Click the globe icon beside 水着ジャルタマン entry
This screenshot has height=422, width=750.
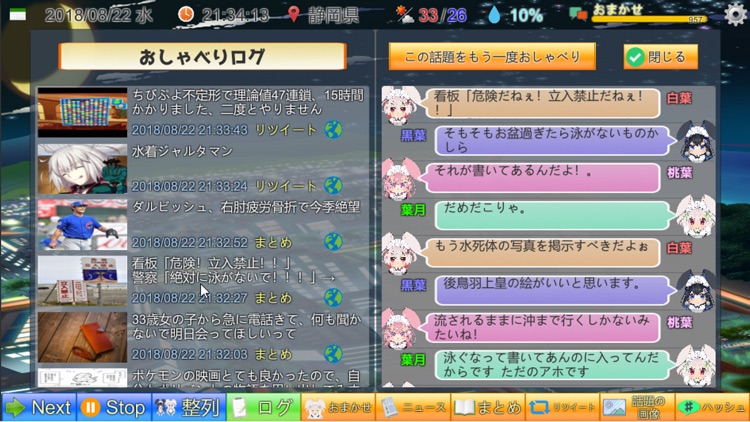(x=333, y=186)
